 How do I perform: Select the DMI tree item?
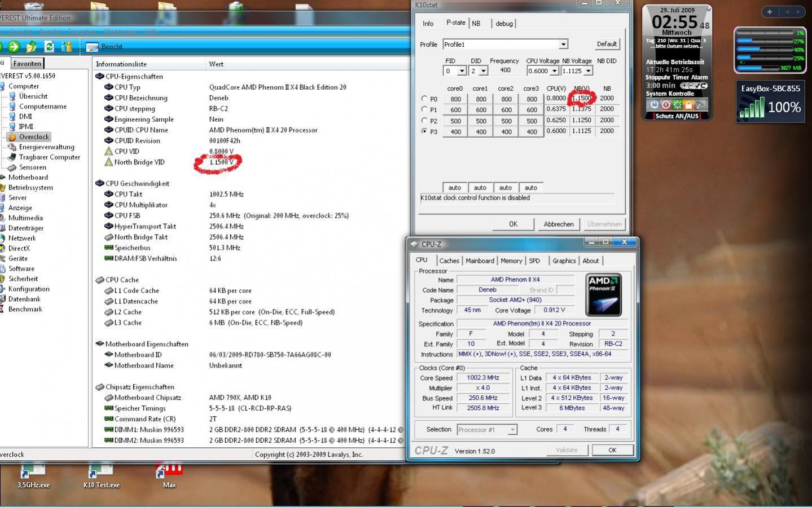[x=25, y=117]
